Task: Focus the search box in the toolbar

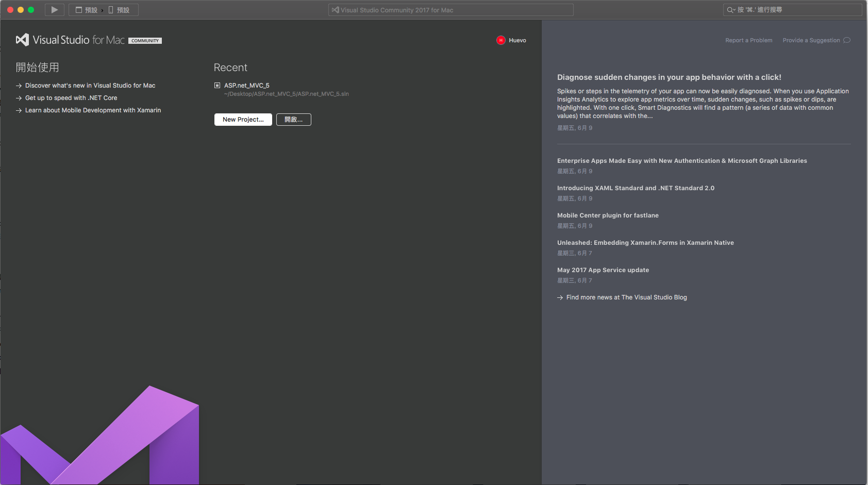Action: click(792, 10)
